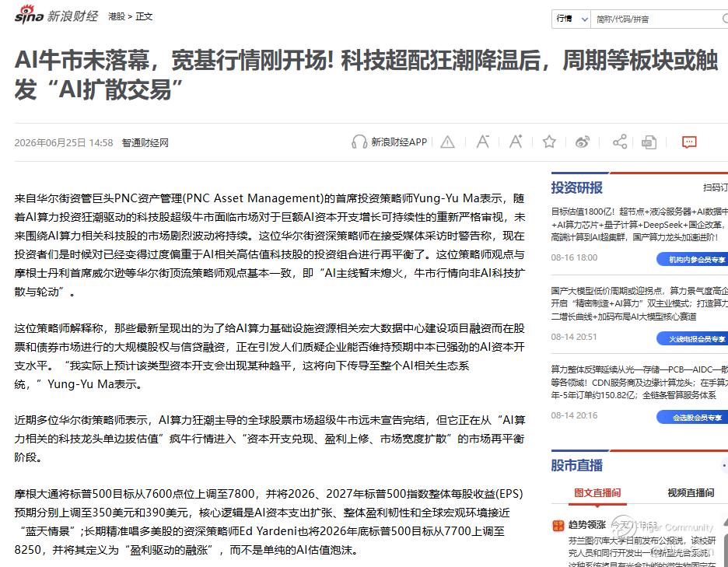The image size is (728, 567).
Task: Click the 趋势领涨 avatar icon
Action: coord(558,525)
